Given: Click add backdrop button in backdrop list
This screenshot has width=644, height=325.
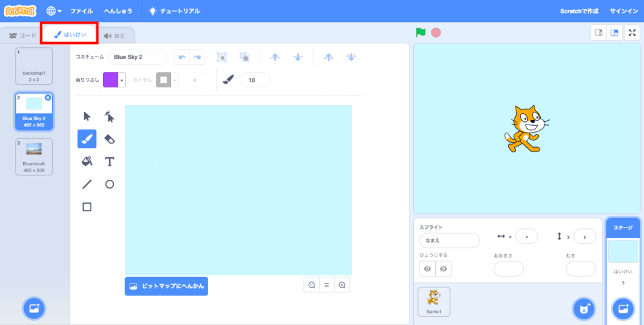Looking at the screenshot, I should tap(34, 307).
